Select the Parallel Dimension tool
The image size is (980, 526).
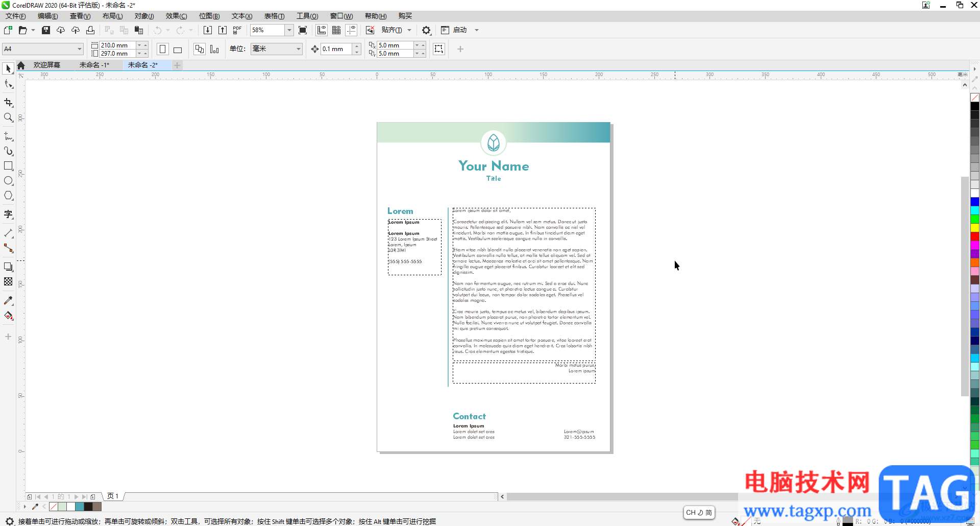pos(8,233)
